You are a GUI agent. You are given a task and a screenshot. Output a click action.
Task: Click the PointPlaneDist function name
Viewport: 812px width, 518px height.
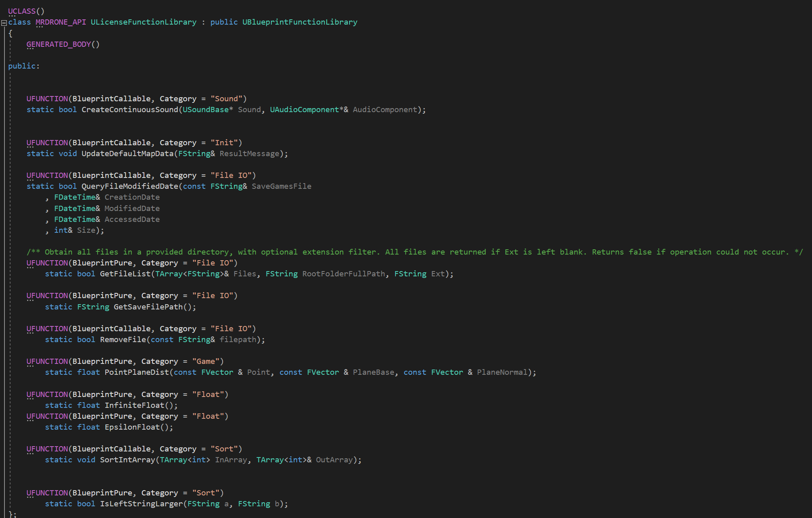click(x=137, y=372)
